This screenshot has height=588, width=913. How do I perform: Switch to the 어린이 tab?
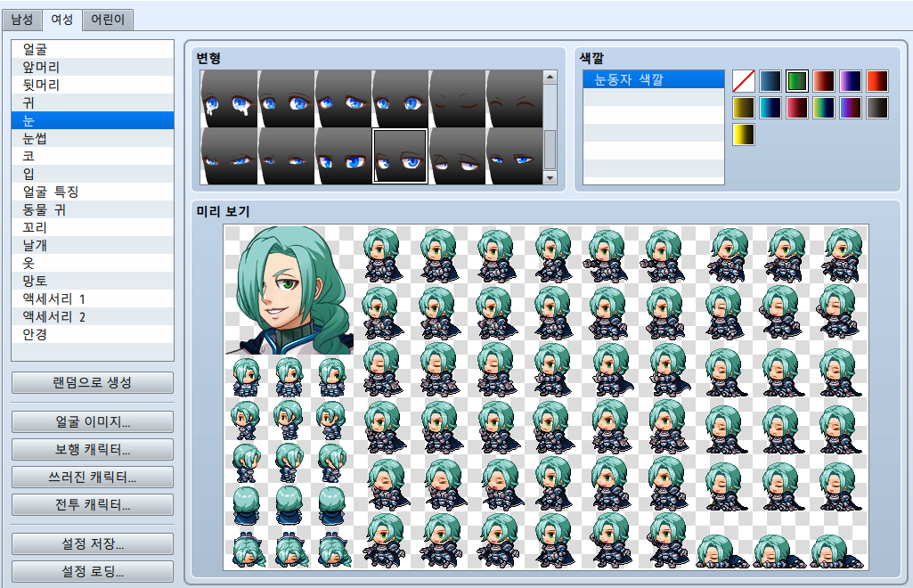(x=108, y=20)
